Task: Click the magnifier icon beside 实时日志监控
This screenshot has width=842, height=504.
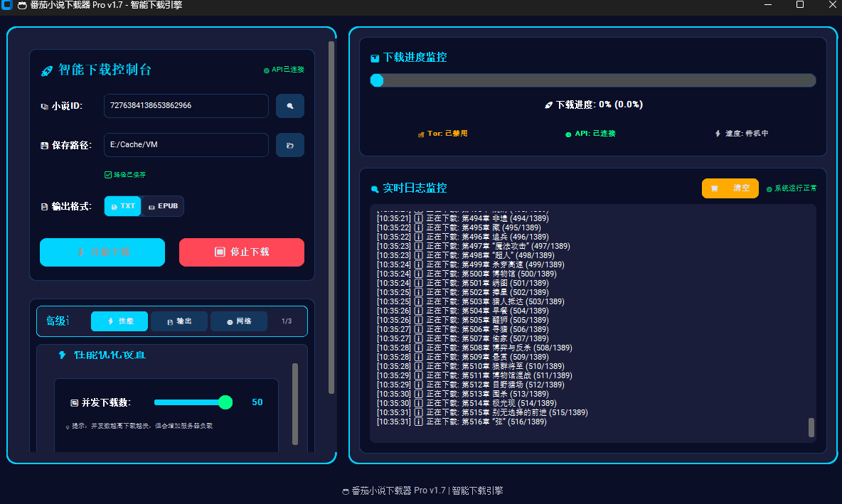Action: pyautogui.click(x=375, y=189)
